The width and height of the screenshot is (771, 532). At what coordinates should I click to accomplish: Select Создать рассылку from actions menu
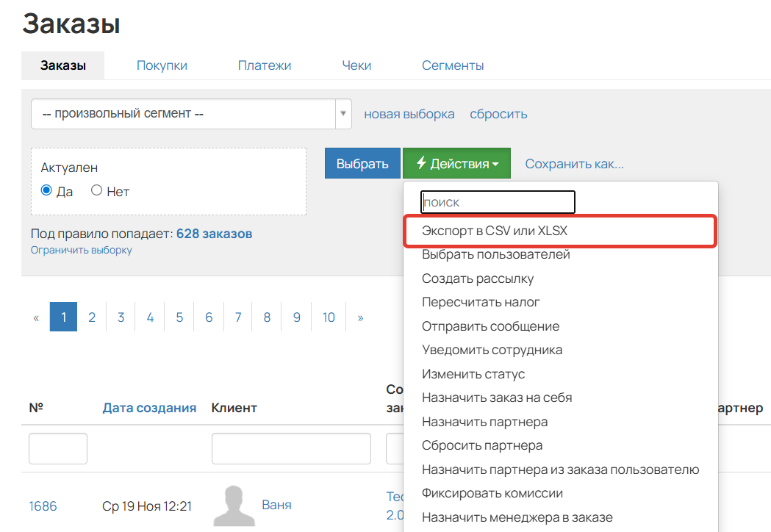478,278
